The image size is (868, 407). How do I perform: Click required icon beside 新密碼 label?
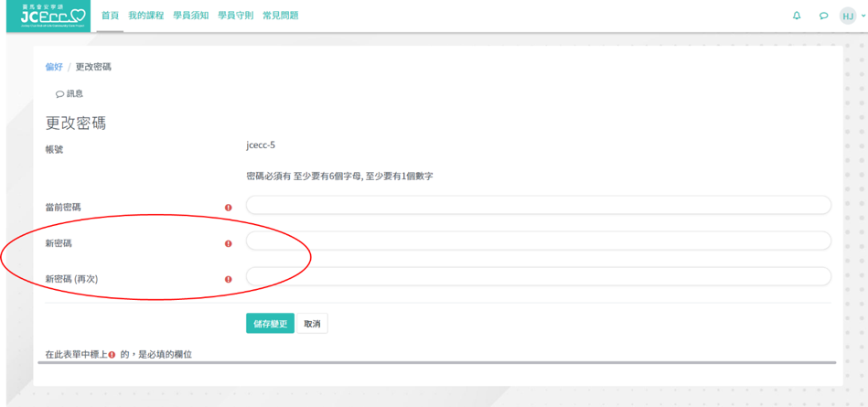[x=229, y=244]
